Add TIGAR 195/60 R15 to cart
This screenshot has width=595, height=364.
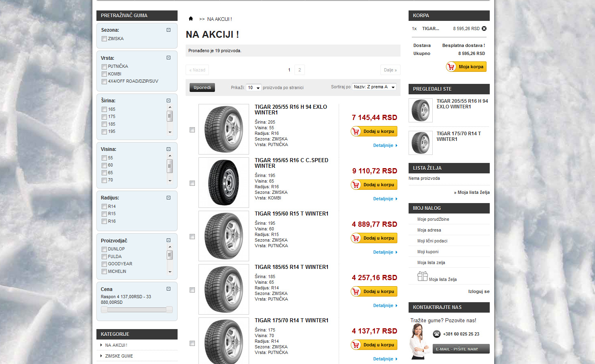click(374, 238)
